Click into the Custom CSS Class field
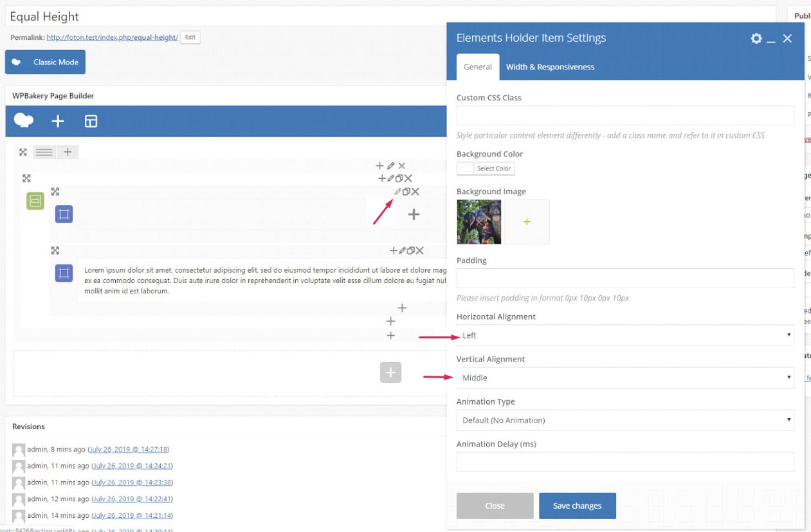Viewport: 811px width, 532px height. click(624, 116)
